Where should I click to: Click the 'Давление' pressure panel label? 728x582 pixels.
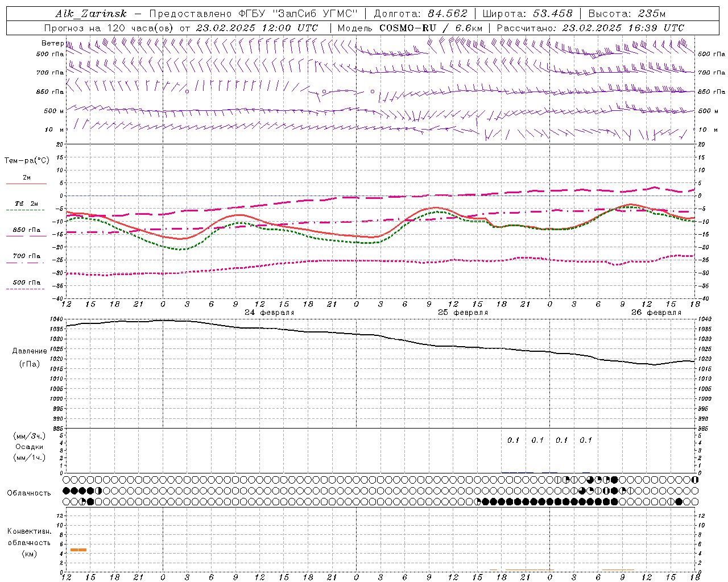30,351
